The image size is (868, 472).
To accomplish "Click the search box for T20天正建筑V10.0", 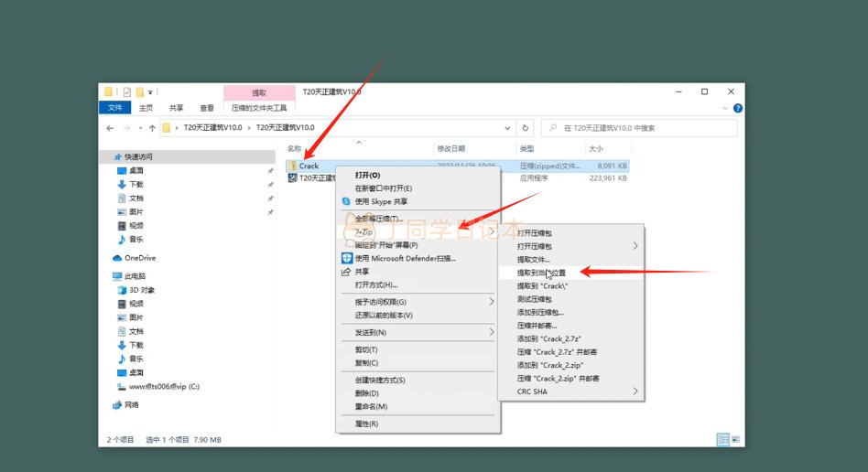I will [641, 128].
